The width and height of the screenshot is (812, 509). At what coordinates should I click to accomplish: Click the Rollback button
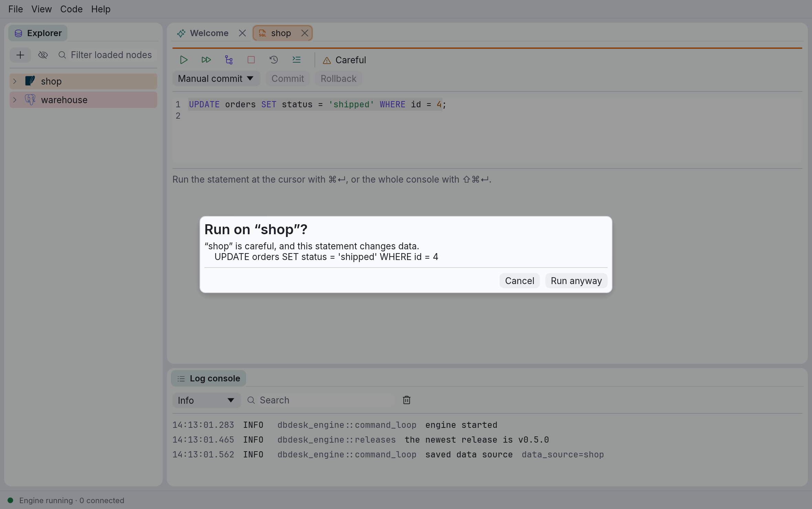(x=339, y=79)
